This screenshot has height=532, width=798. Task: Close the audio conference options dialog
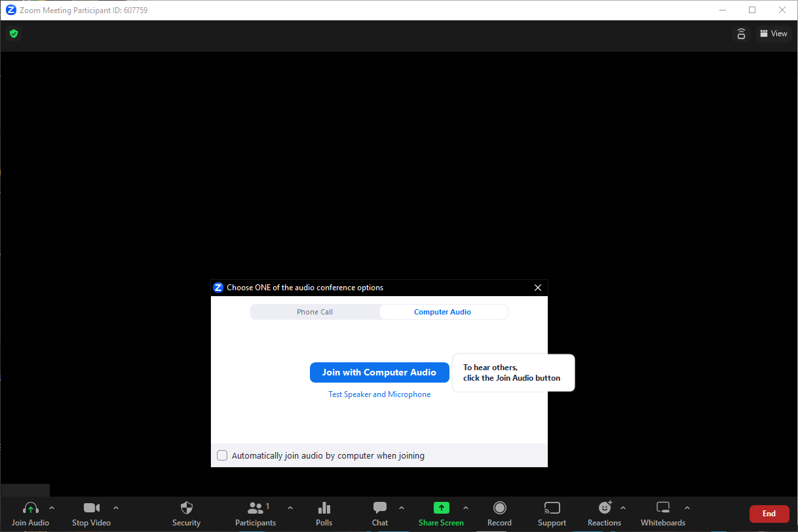point(538,288)
